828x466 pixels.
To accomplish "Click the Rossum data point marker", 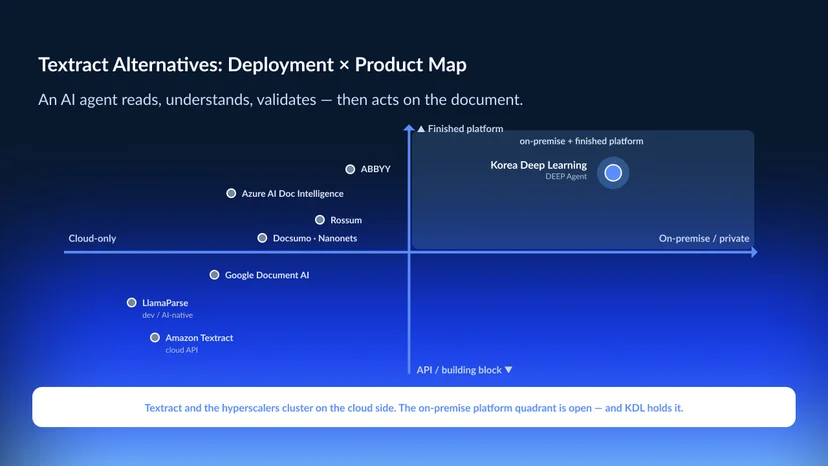I will pos(320,220).
